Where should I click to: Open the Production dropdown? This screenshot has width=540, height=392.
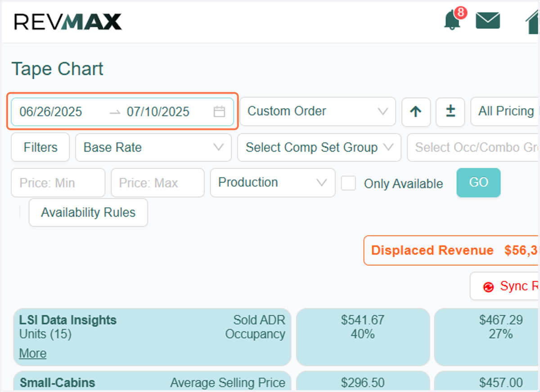273,183
